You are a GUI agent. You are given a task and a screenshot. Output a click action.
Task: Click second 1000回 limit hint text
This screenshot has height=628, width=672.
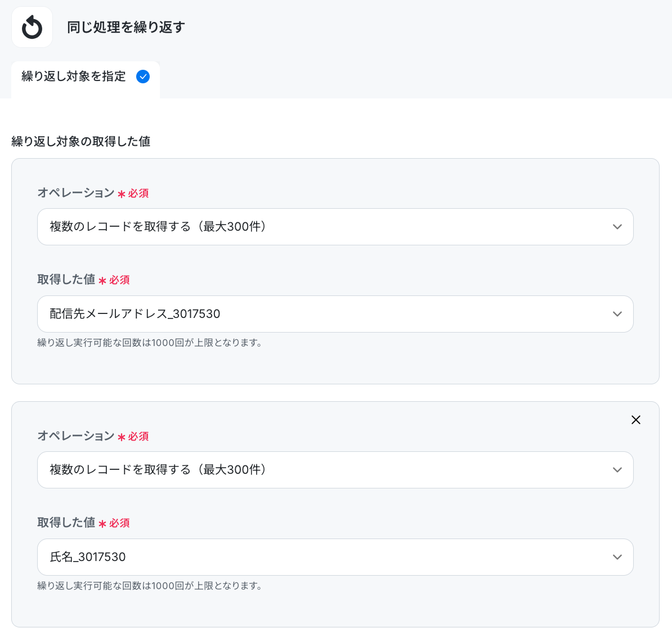(x=150, y=586)
